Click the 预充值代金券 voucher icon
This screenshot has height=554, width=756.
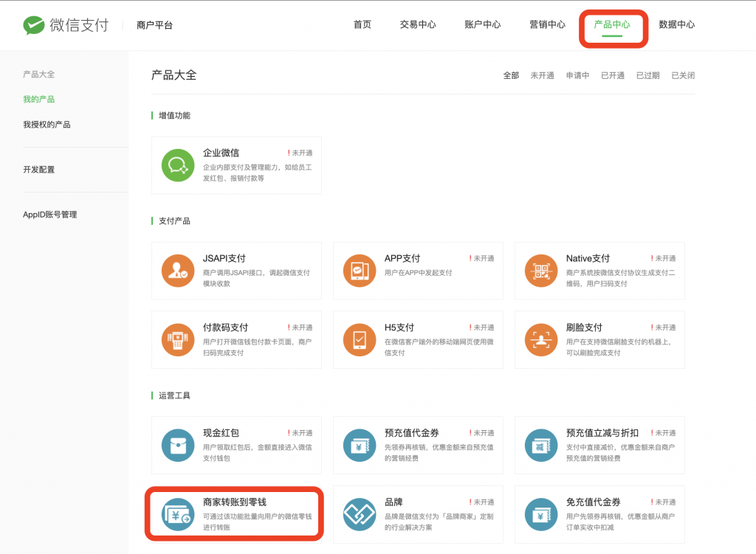(x=360, y=446)
